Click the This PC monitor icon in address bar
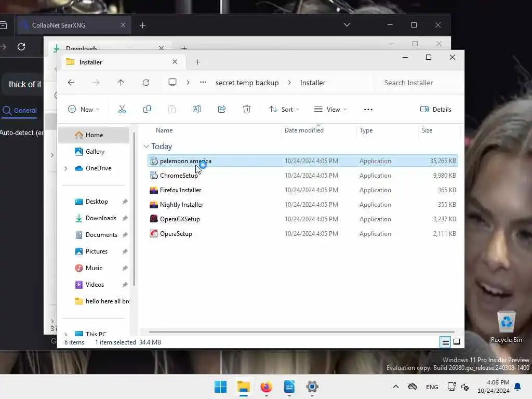Viewport: 532px width, 399px height. [172, 83]
